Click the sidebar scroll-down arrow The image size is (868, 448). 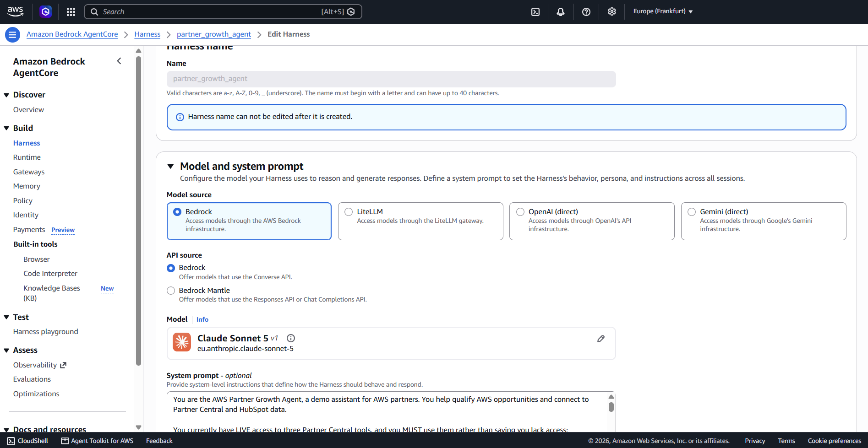(x=138, y=427)
